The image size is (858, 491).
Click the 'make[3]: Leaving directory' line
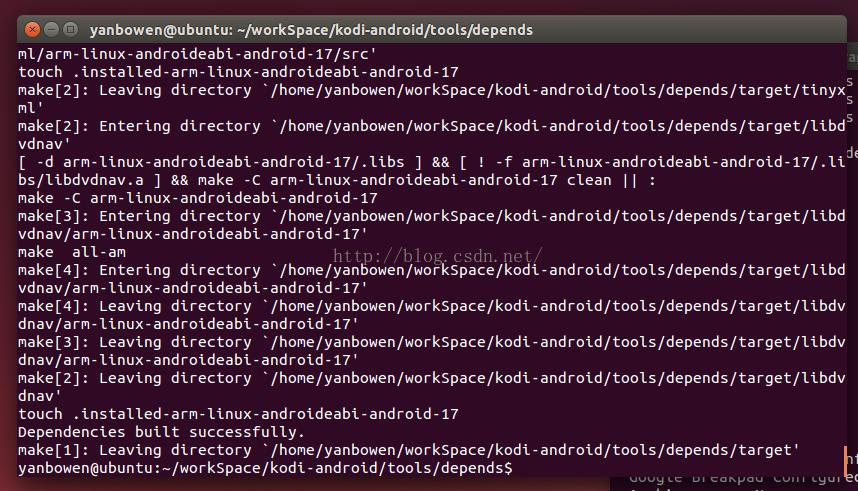coord(432,342)
